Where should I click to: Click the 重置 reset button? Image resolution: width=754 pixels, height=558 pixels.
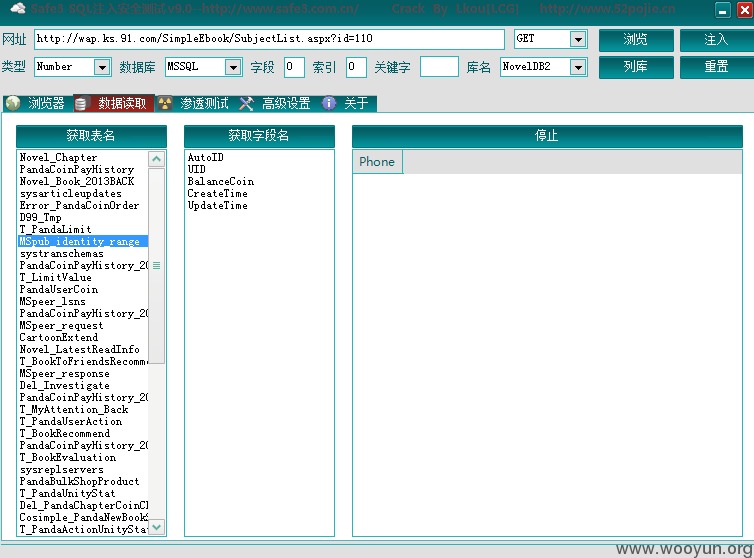pos(716,66)
